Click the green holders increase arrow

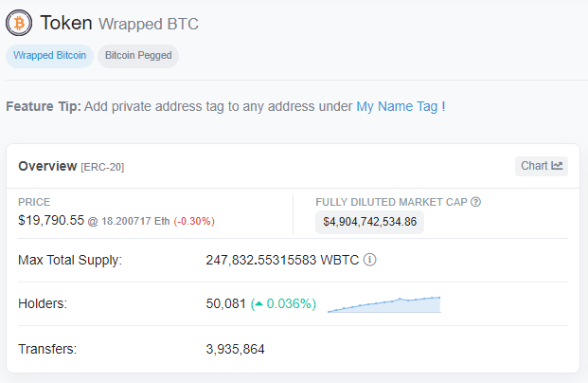(257, 305)
